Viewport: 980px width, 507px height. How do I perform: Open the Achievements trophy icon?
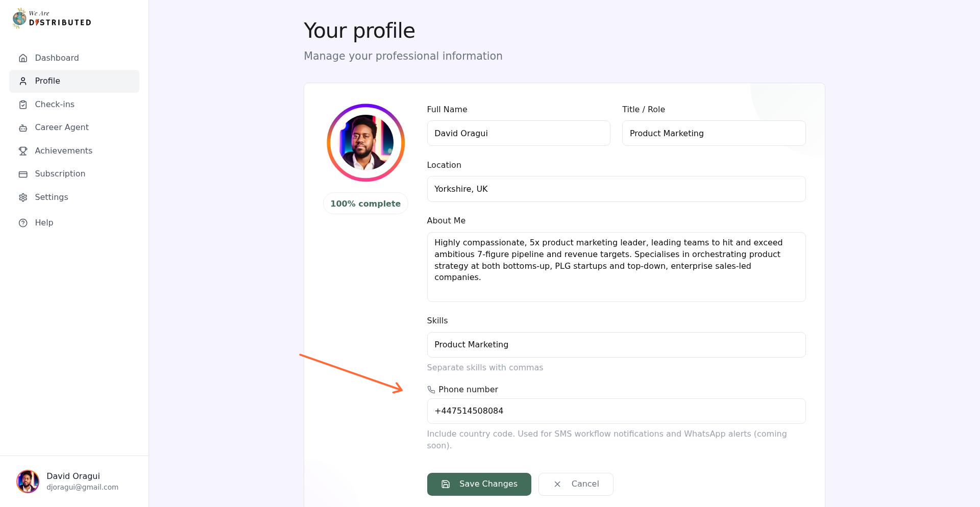tap(23, 151)
